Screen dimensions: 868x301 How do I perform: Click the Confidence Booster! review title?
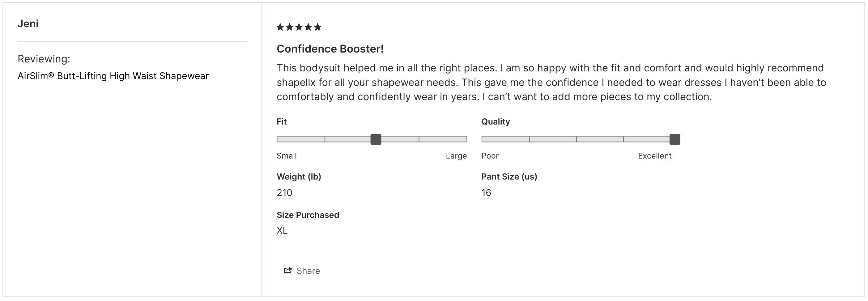pos(330,49)
